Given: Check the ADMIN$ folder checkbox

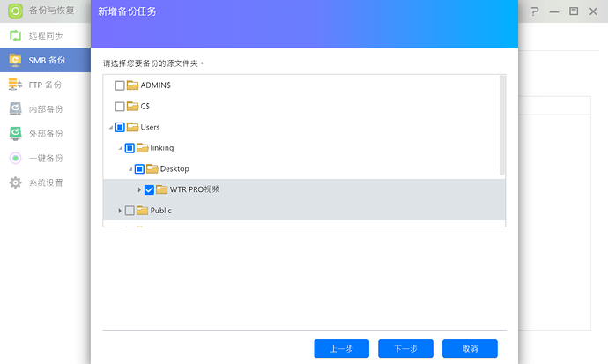Looking at the screenshot, I should point(120,85).
